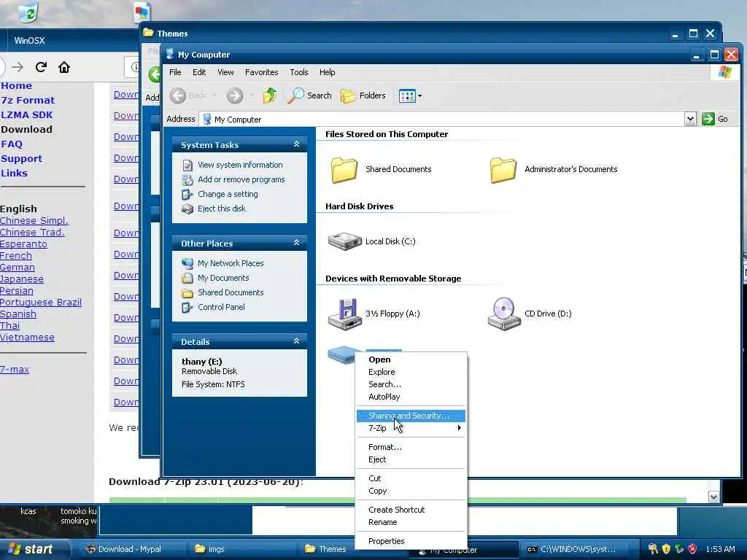Open the FAQ link on the 7-Zip page

click(x=12, y=144)
